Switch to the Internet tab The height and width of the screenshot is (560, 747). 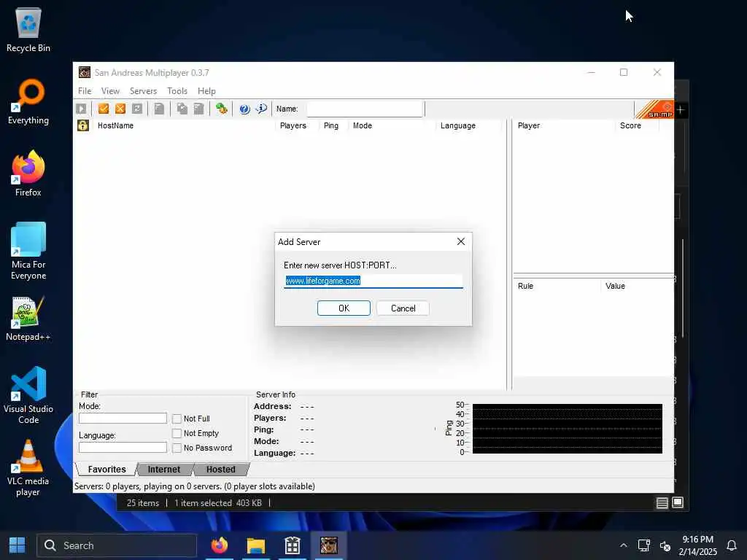tap(164, 470)
